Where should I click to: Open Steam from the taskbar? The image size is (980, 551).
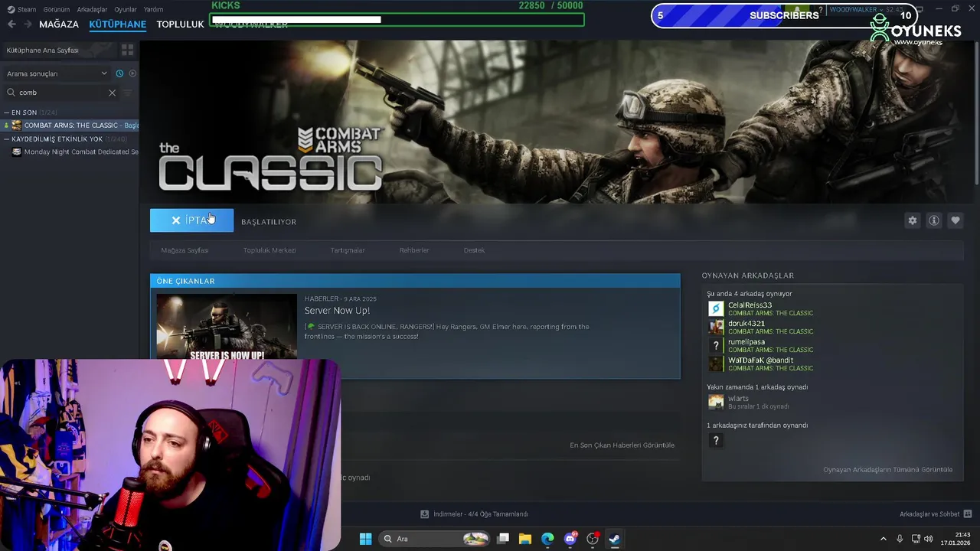coord(614,539)
